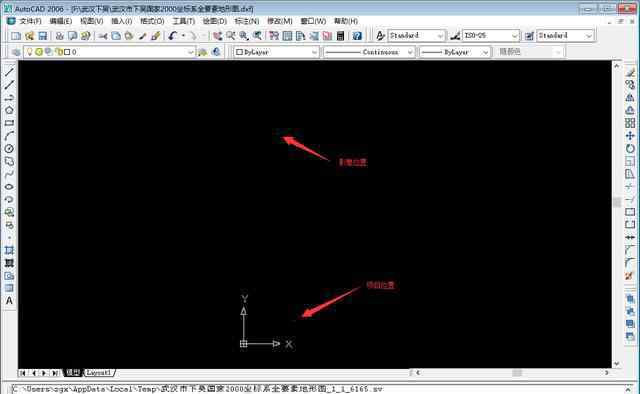Click the horizontal scrollbar at the bottom
Image resolution: width=640 pixels, height=394 pixels.
pyautogui.click(x=513, y=373)
